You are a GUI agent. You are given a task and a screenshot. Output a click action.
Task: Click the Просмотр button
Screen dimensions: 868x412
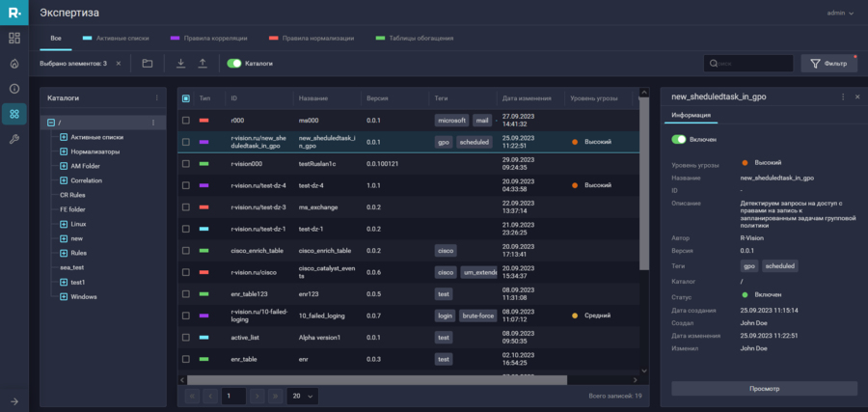tap(764, 389)
